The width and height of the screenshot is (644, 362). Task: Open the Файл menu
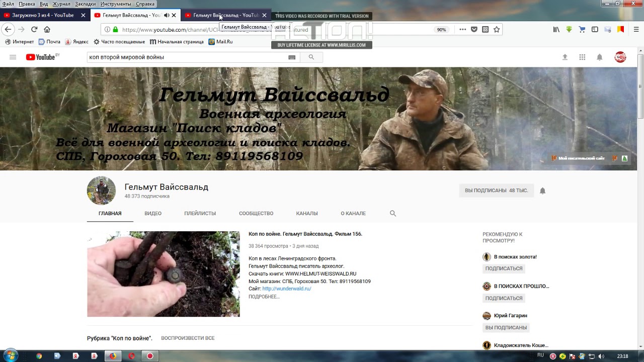(x=8, y=4)
